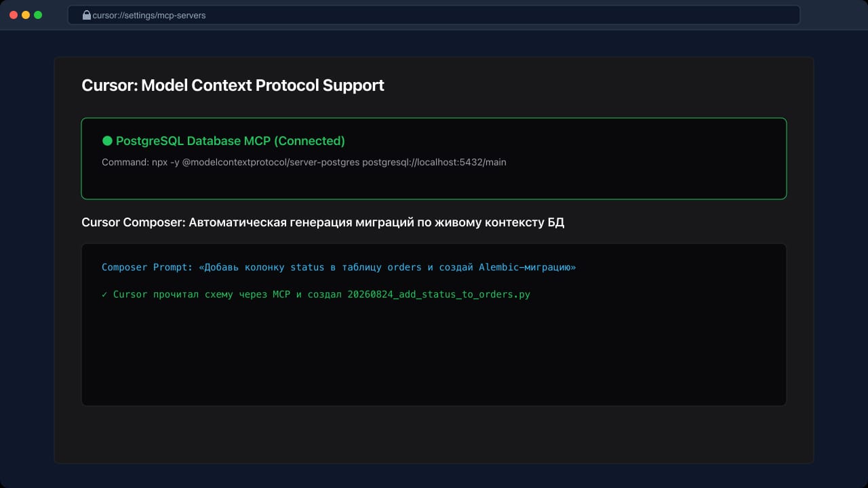The height and width of the screenshot is (488, 868).
Task: Click the green connected status dot
Action: (x=107, y=141)
